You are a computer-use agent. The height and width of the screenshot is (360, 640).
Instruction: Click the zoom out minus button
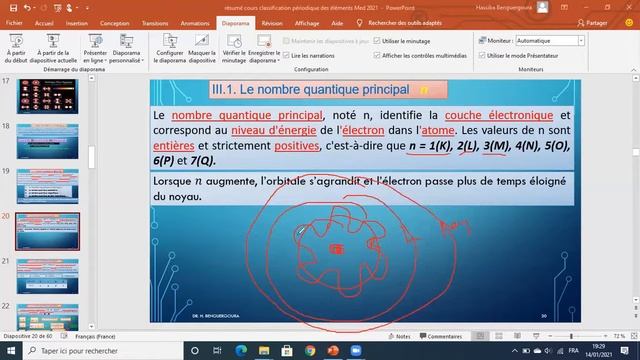(550, 336)
